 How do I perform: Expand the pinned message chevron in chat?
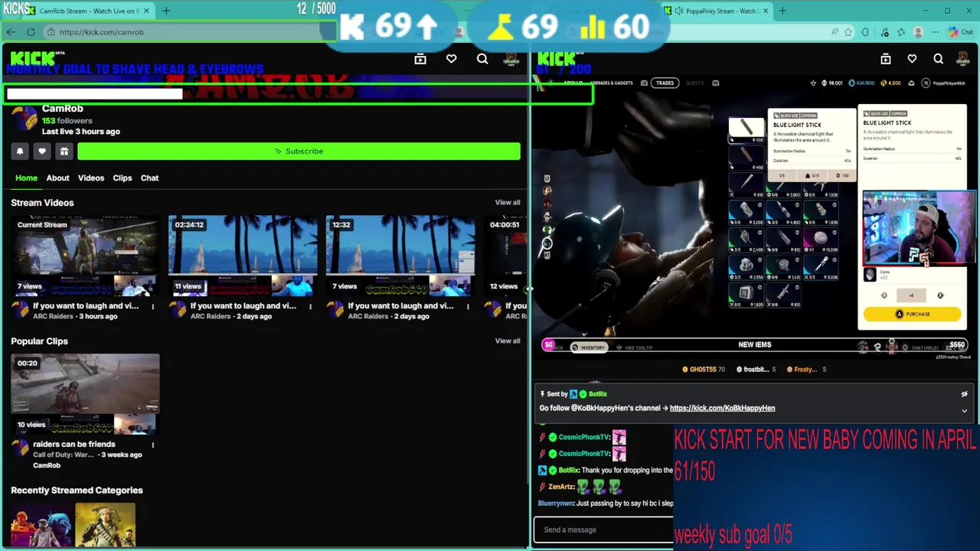click(x=964, y=411)
